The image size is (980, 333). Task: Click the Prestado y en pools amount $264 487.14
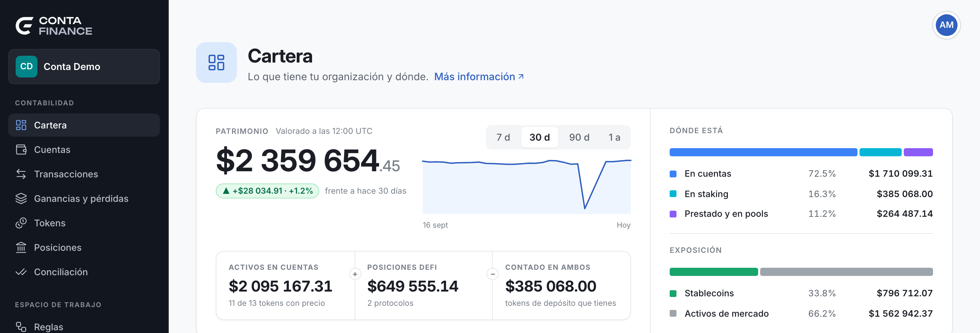tap(905, 214)
